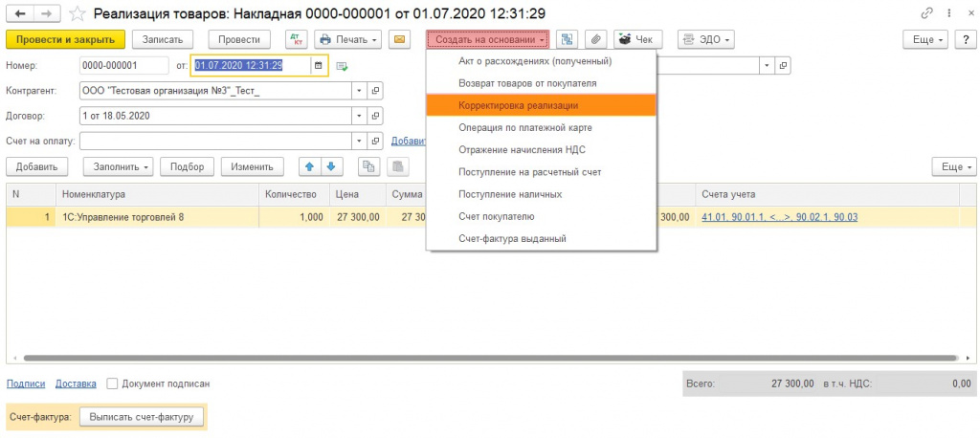
Task: Click Выписать счет-фактуру button
Action: click(x=142, y=417)
